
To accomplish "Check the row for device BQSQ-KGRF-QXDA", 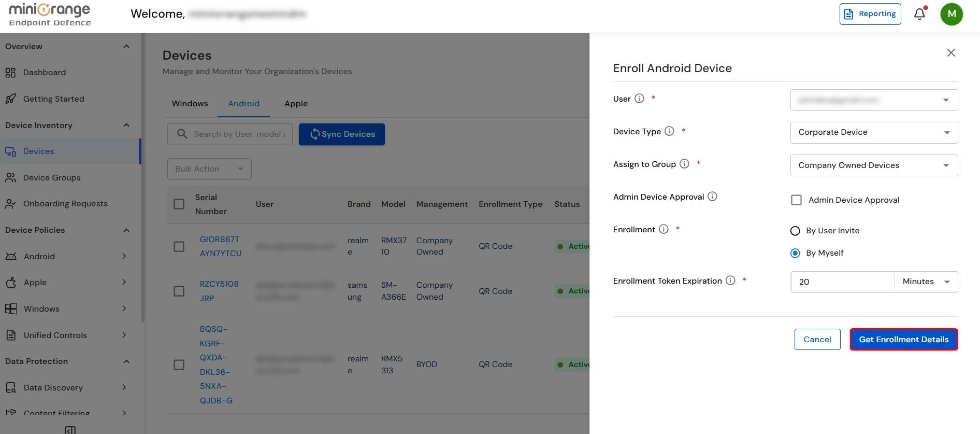I will (x=179, y=365).
